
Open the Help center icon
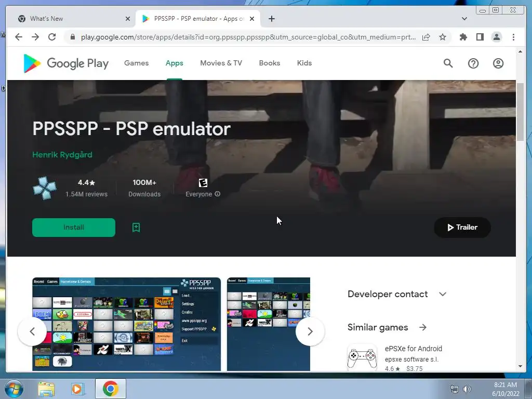point(473,63)
